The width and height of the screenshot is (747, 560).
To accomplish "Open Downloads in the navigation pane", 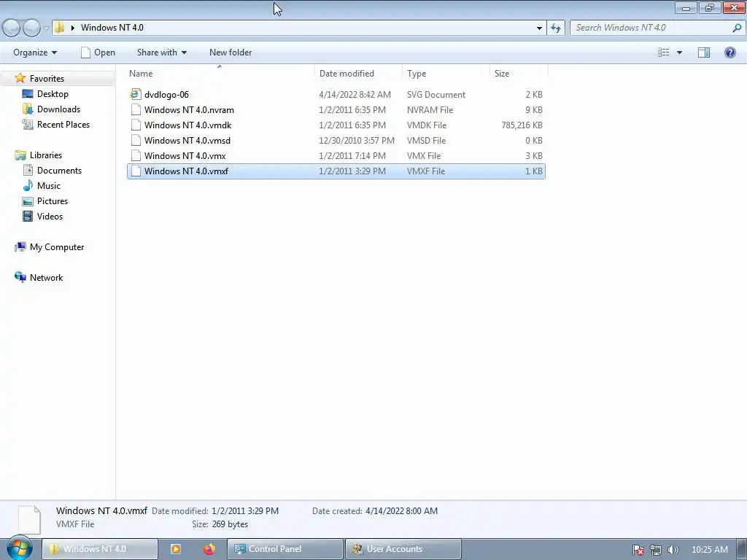I will coord(58,109).
